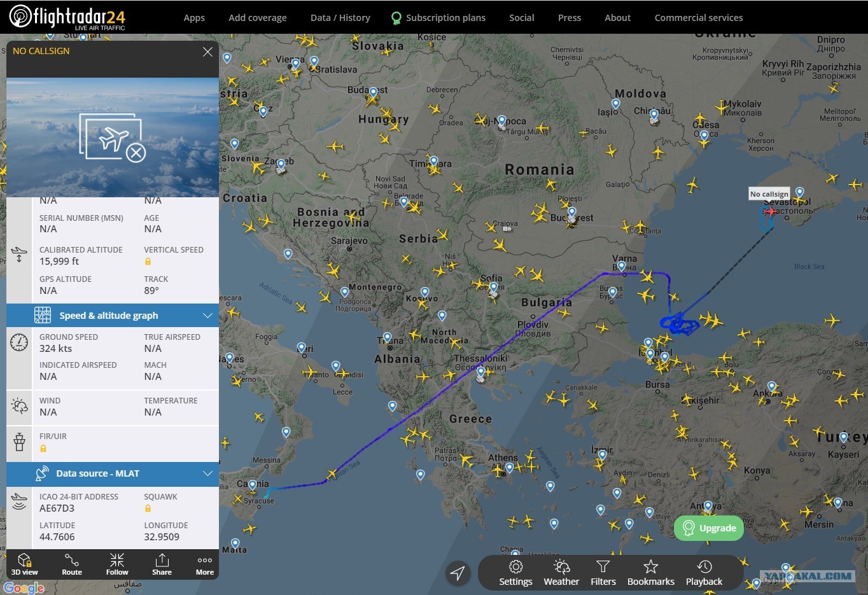Click the latitude value 44.7606

coord(57,537)
